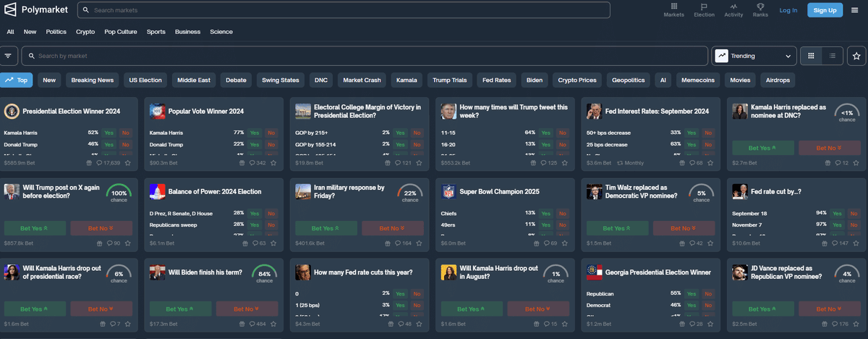
Task: Select the Breaking News filter chip
Action: (x=92, y=80)
